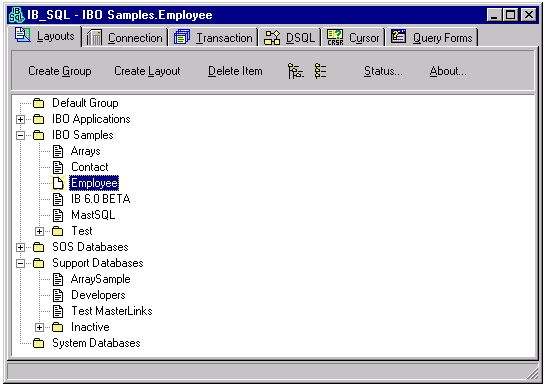Click the IBO Samples folder icon
The image size is (546, 387).
(38, 135)
